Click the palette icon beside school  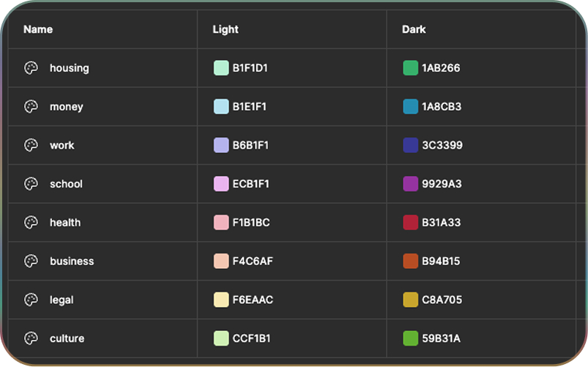31,184
